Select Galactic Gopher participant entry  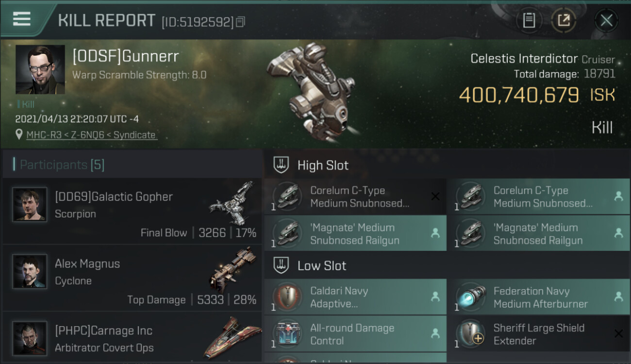(x=132, y=211)
